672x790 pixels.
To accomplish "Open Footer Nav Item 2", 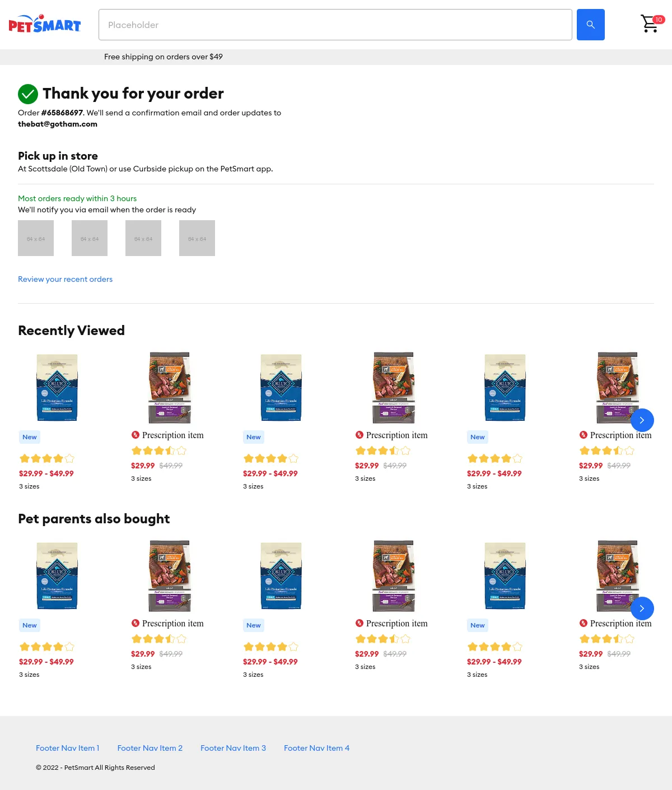I will [x=150, y=748].
